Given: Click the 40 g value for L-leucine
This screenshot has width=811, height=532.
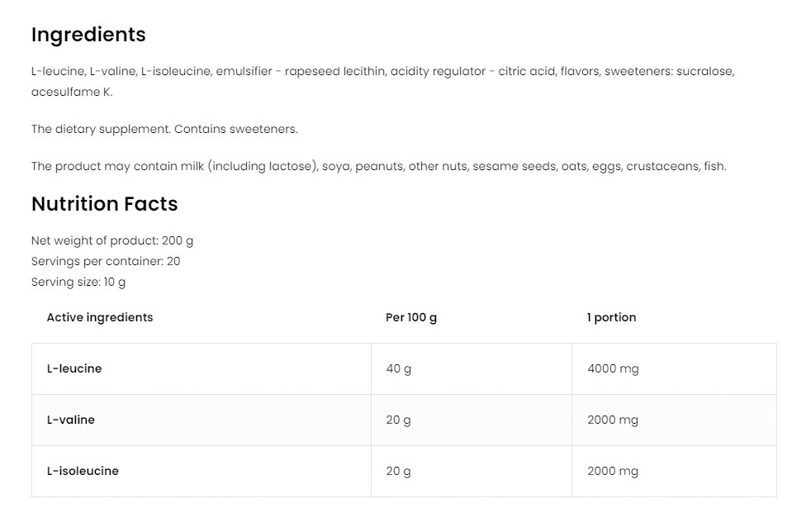Looking at the screenshot, I should pos(398,368).
